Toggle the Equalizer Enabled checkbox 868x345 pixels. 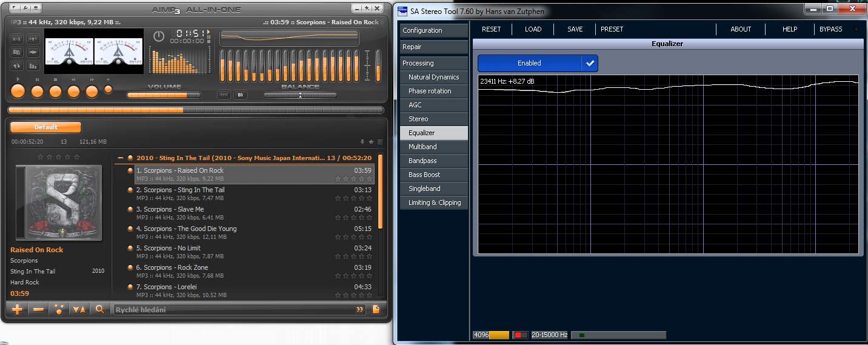coord(538,63)
